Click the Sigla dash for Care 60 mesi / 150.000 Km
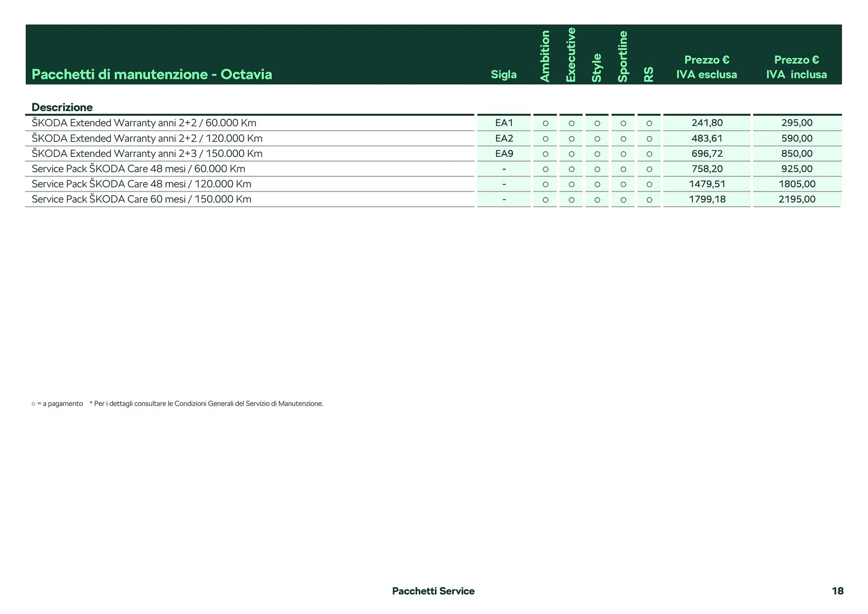The height and width of the screenshot is (614, 868). (504, 199)
